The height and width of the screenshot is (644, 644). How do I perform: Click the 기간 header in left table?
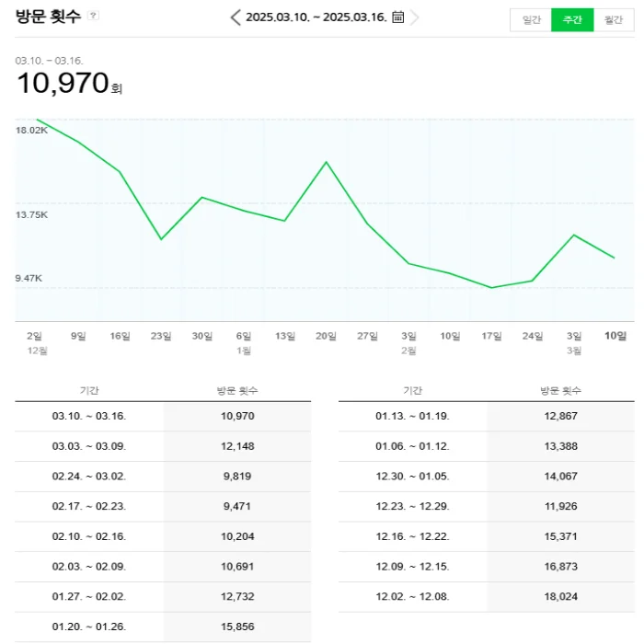click(x=89, y=391)
